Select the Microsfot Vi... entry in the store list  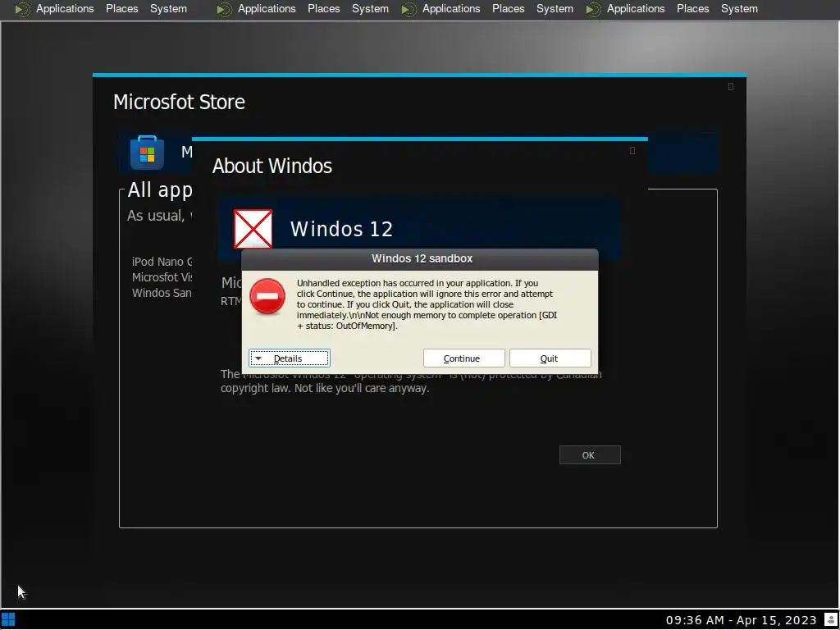(162, 277)
